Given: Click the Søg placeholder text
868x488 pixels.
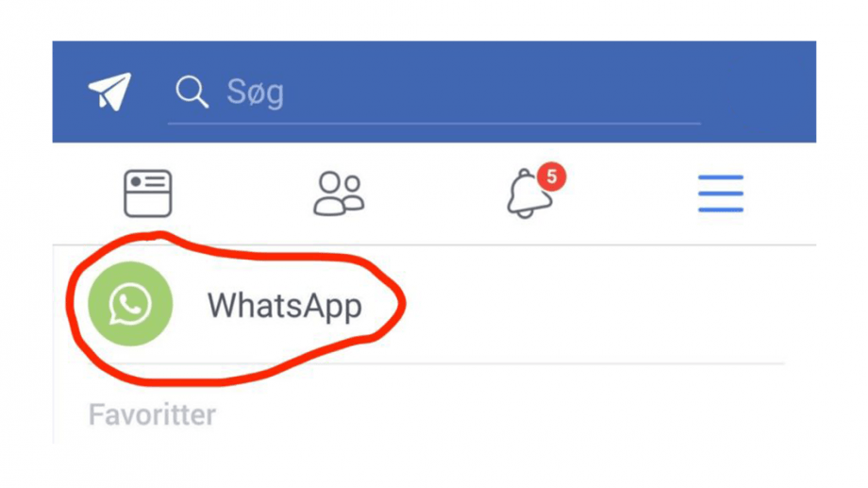Looking at the screenshot, I should click(255, 92).
